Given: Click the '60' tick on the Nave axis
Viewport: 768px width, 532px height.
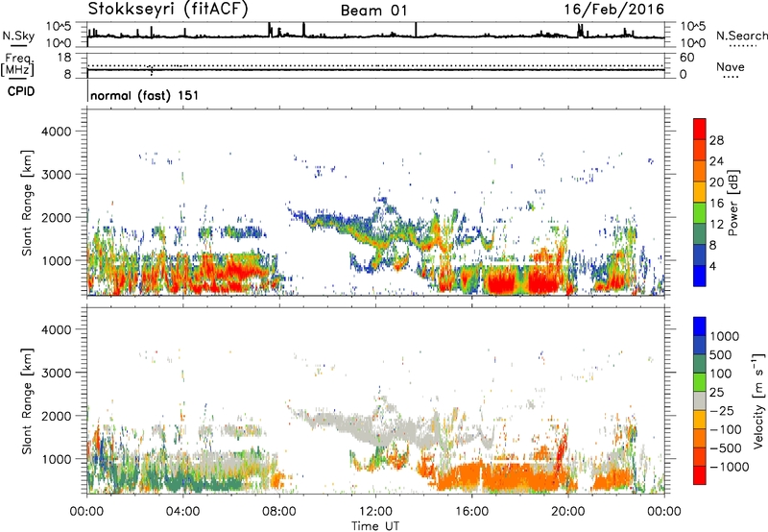Looking at the screenshot, I should pos(687,58).
